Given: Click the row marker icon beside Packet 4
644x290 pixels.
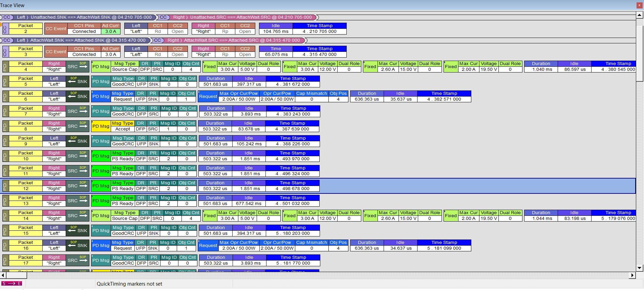Looking at the screenshot, I should click(5, 66).
